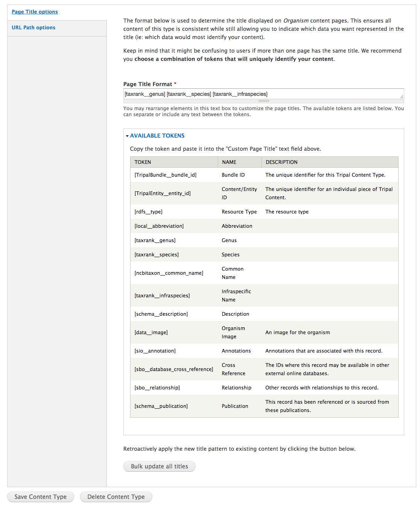Click the [local__abbreviation] token cell
This screenshot has height=509, width=420.
point(159,226)
